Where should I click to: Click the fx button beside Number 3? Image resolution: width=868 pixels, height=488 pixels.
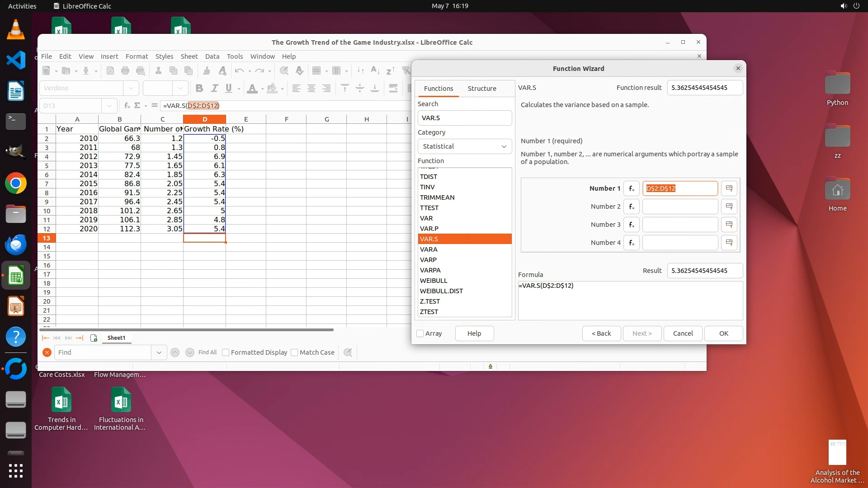point(631,225)
